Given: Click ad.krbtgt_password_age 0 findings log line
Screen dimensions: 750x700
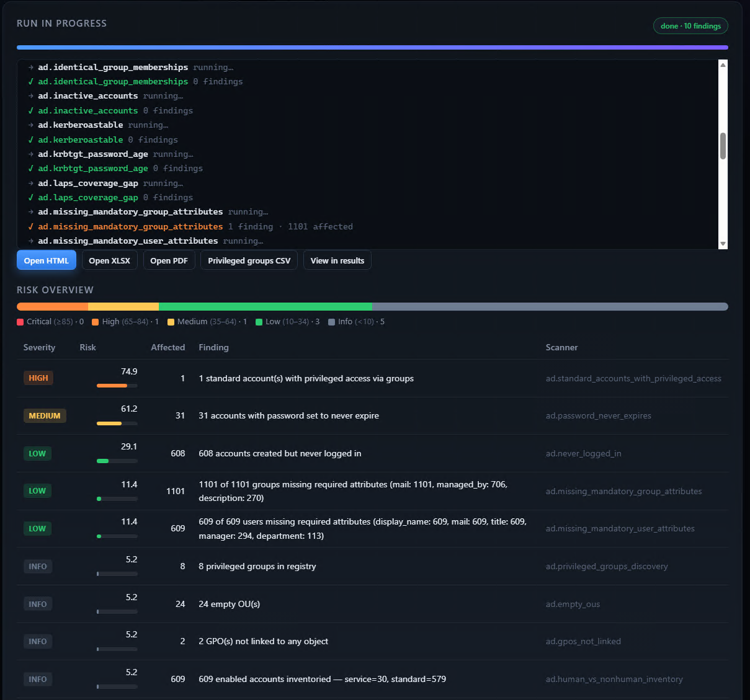Looking at the screenshot, I should 115,169.
